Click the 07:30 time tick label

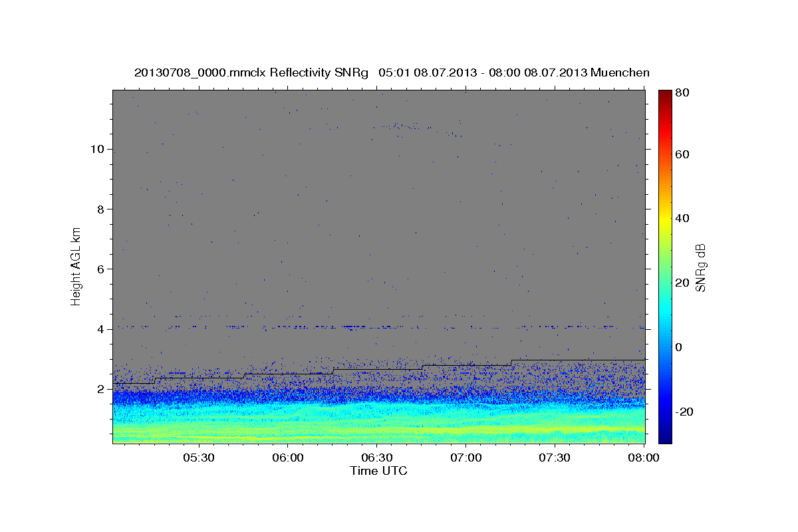pos(554,458)
